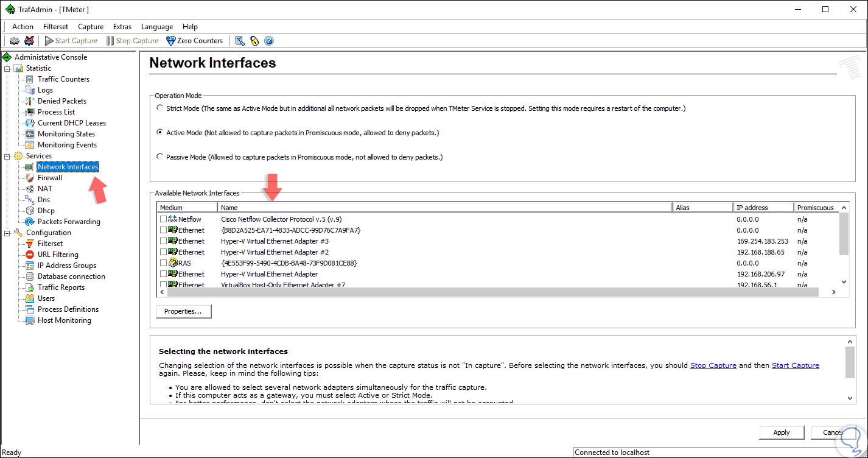Tick the 192.168.206.97 Hyper-V adapter checkbox
This screenshot has width=868, height=458.
pos(163,274)
